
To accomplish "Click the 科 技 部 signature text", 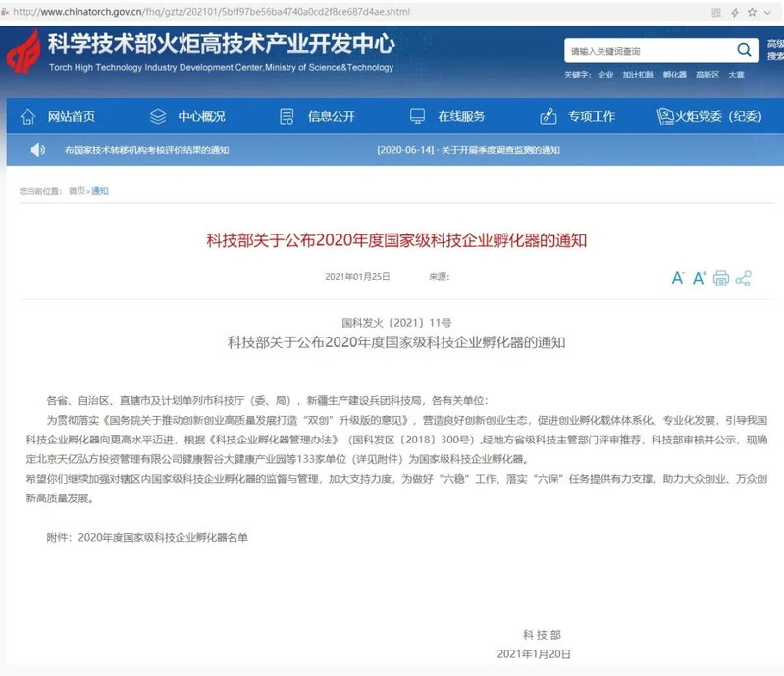I will pos(542,635).
